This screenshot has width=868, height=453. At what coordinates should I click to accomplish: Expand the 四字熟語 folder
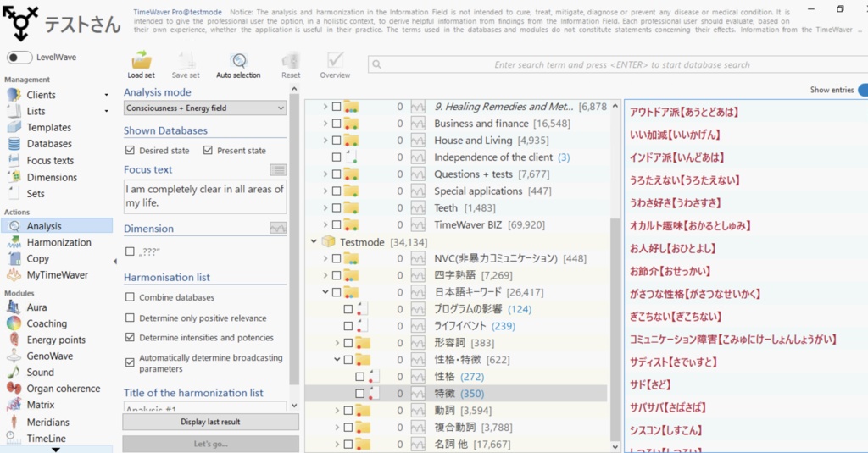pos(325,275)
